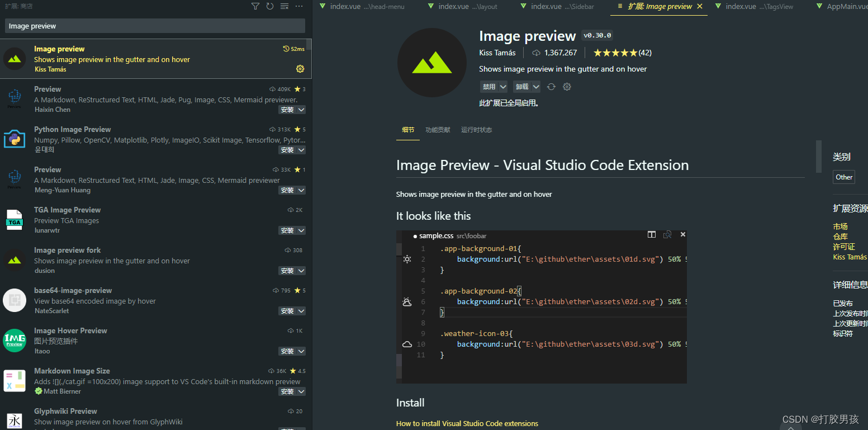Image resolution: width=868 pixels, height=430 pixels.
Task: Click the five-star rating (42)
Action: (622, 53)
